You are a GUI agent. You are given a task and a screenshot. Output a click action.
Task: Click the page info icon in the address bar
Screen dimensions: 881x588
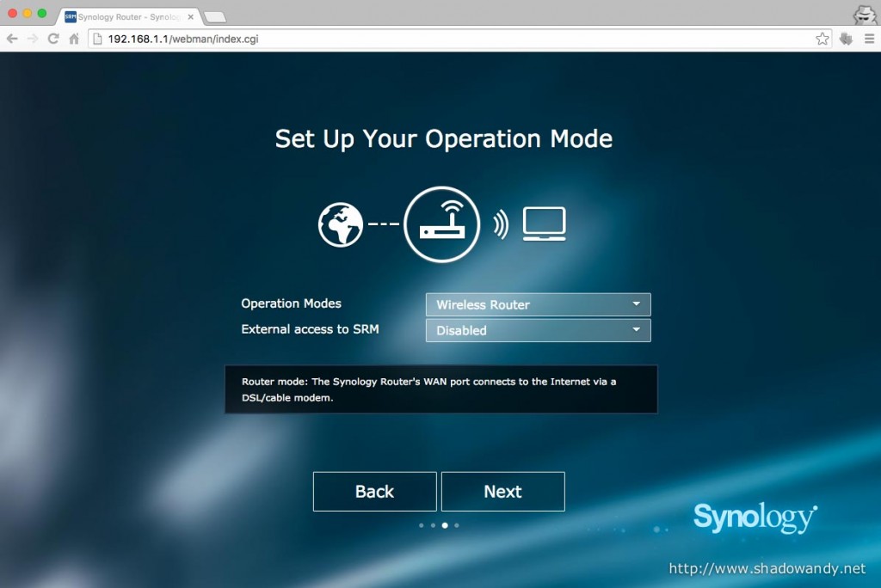pos(97,39)
